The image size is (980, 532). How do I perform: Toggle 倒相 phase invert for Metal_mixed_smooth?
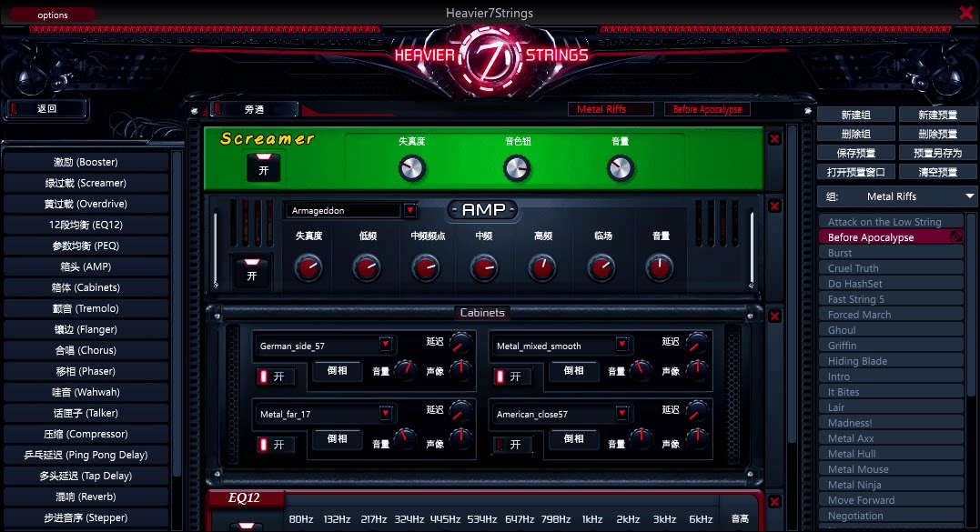[573, 371]
